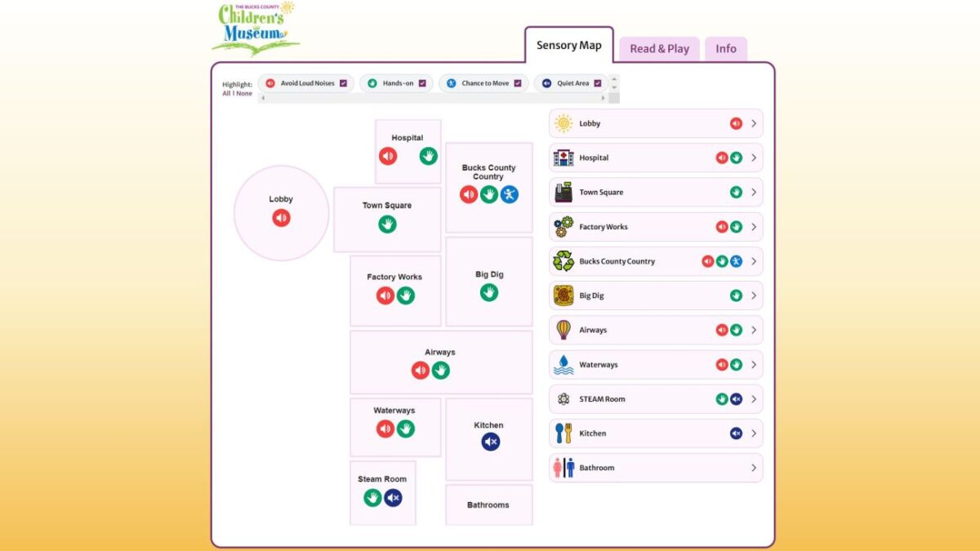Select the Town Square room on map
The height and width of the screenshot is (551, 980).
387,220
